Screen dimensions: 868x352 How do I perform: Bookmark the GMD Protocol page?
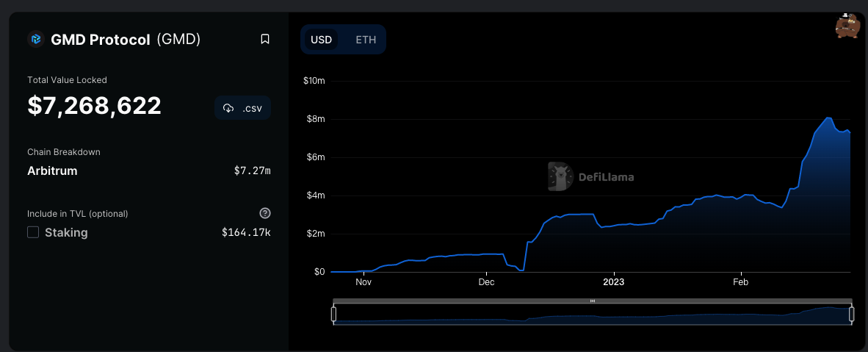[x=265, y=40]
